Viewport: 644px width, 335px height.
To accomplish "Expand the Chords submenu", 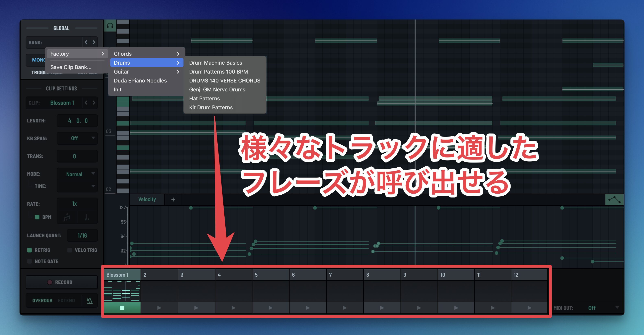I will tap(147, 54).
